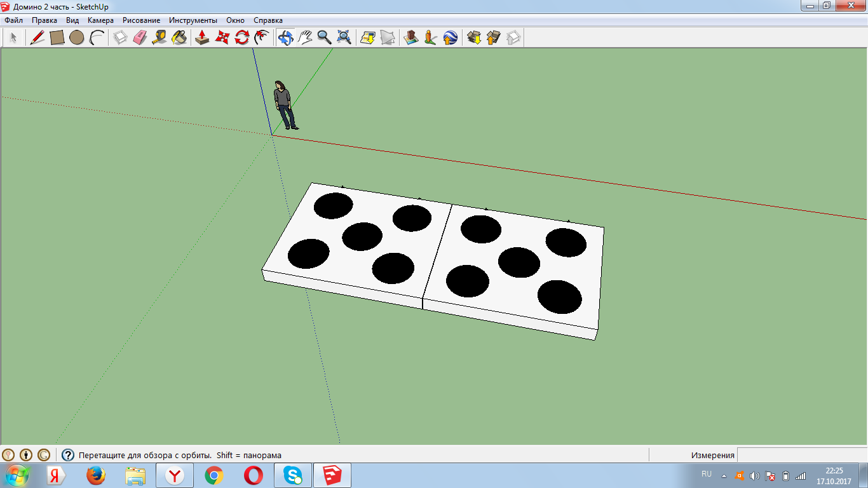Open the Вид menu
The image size is (868, 488).
click(x=72, y=20)
